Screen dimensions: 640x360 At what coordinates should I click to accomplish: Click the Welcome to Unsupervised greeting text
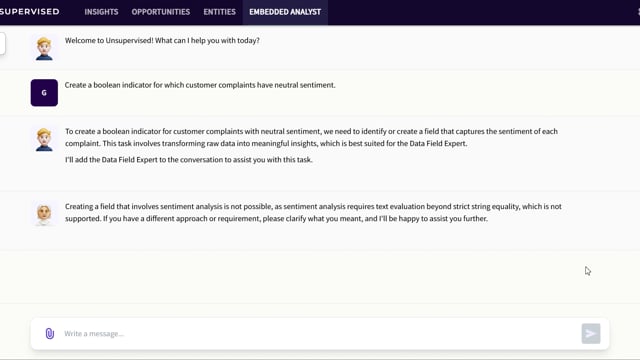click(162, 40)
